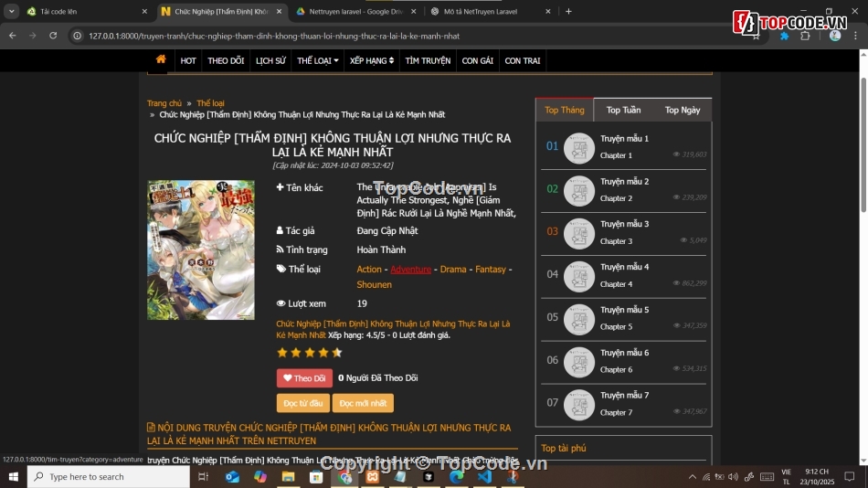Image resolution: width=868 pixels, height=488 pixels.
Task: Click orange manga title link below views
Action: point(393,329)
